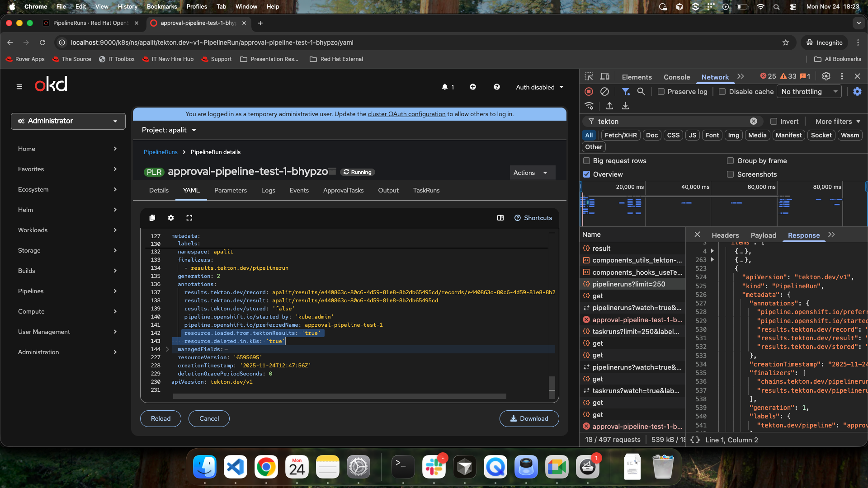
Task: Open DevTools search magnifier icon
Action: coord(641,91)
